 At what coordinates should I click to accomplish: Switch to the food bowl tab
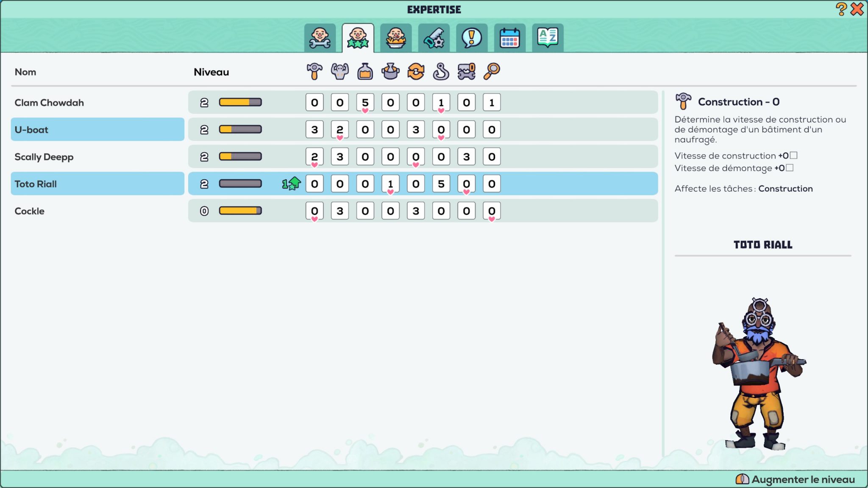pos(395,38)
